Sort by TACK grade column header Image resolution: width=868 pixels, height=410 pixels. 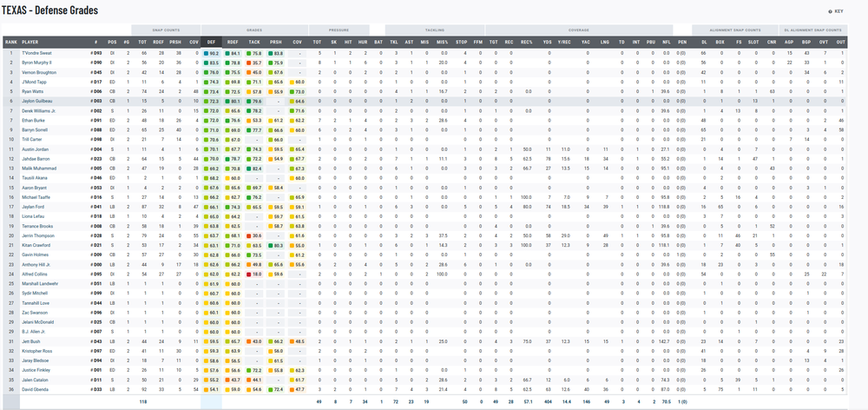pyautogui.click(x=256, y=41)
